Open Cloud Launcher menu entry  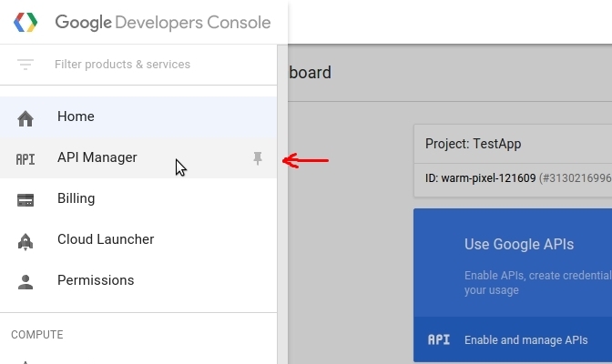(106, 240)
